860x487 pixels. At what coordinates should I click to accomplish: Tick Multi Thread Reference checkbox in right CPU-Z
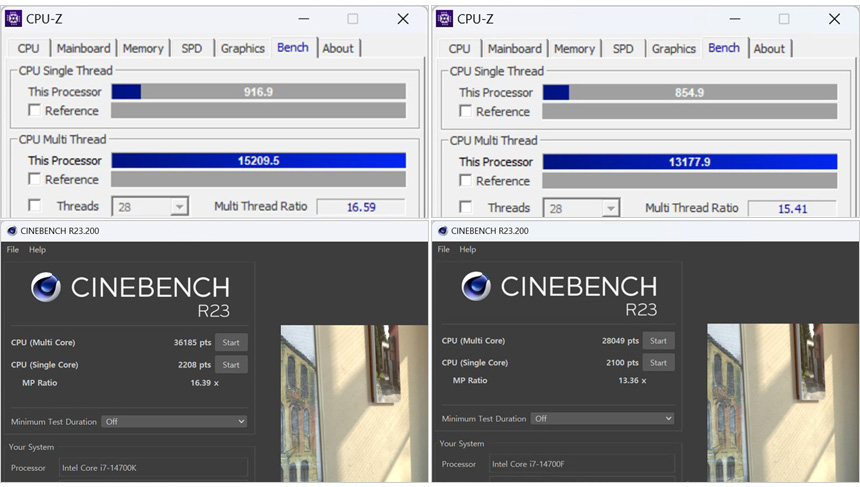point(466,181)
